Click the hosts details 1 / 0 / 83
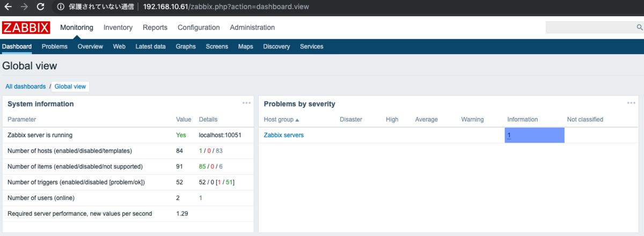The width and height of the screenshot is (644, 236). click(x=211, y=151)
